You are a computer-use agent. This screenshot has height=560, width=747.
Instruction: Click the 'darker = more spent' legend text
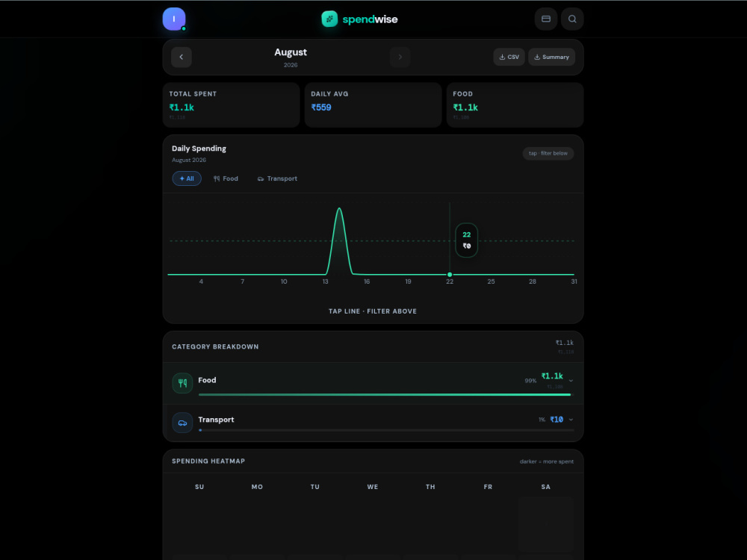[547, 461]
